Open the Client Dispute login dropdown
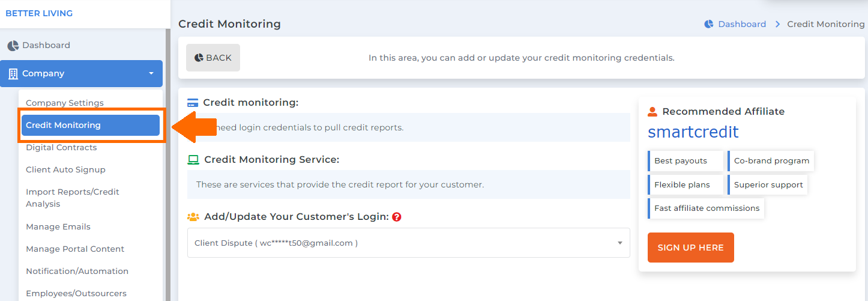The height and width of the screenshot is (301, 868). coord(408,243)
